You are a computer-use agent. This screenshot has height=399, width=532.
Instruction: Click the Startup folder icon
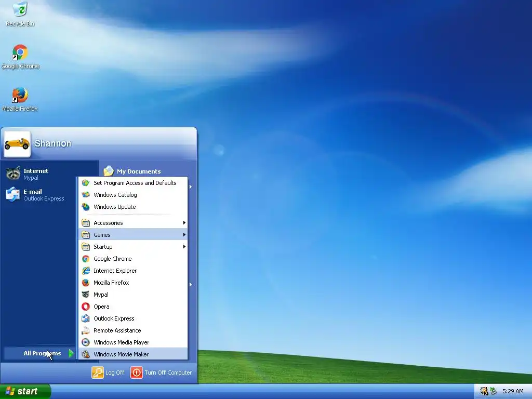click(86, 247)
